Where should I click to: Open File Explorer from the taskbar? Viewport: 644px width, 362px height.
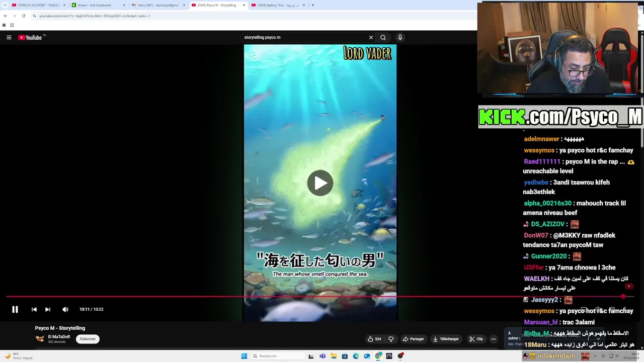pos(334,356)
